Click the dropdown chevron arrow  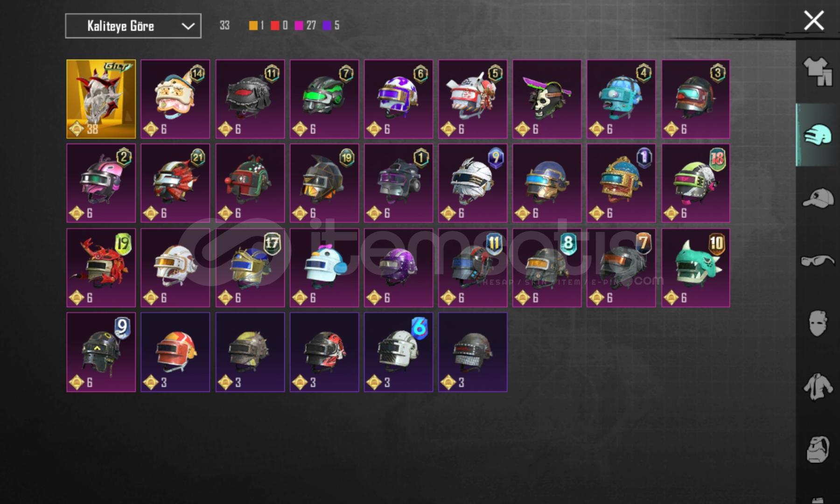click(x=188, y=26)
